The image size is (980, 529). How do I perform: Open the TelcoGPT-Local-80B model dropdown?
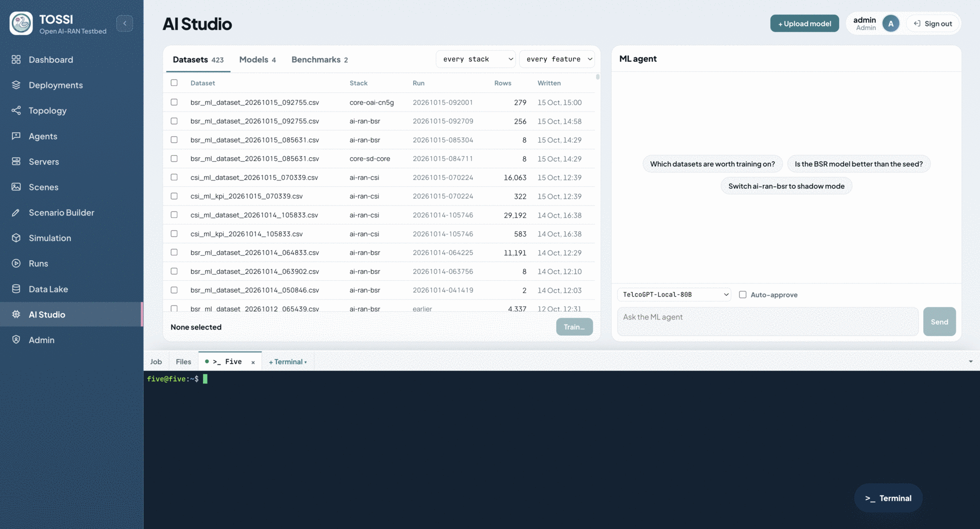coord(674,294)
